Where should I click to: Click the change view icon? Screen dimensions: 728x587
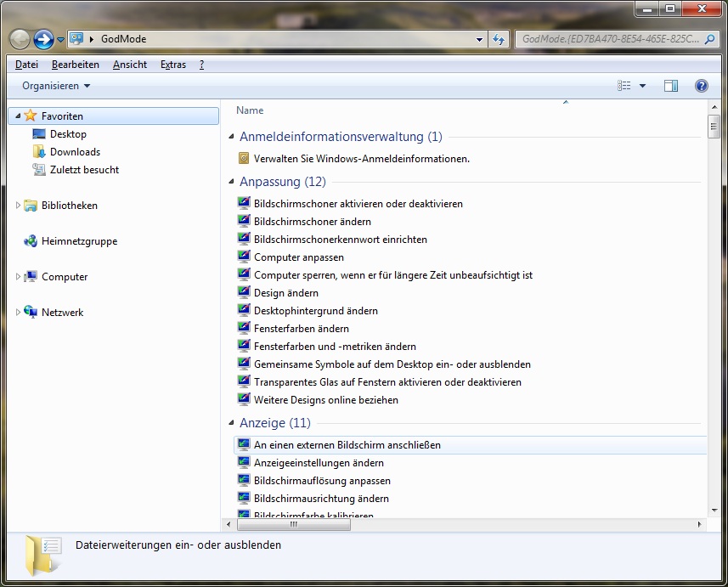pos(624,86)
